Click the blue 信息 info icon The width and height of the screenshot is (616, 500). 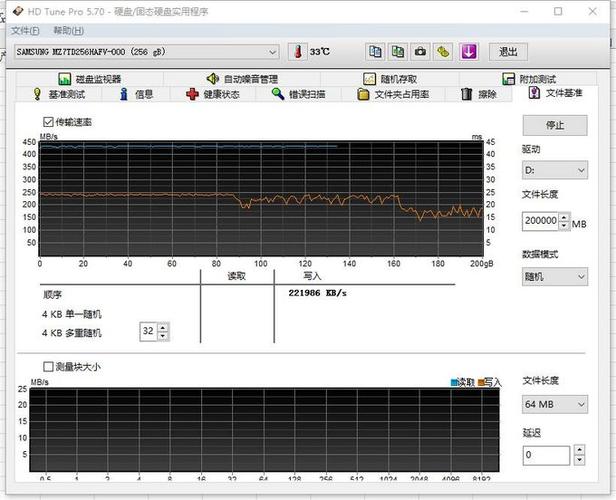point(124,94)
